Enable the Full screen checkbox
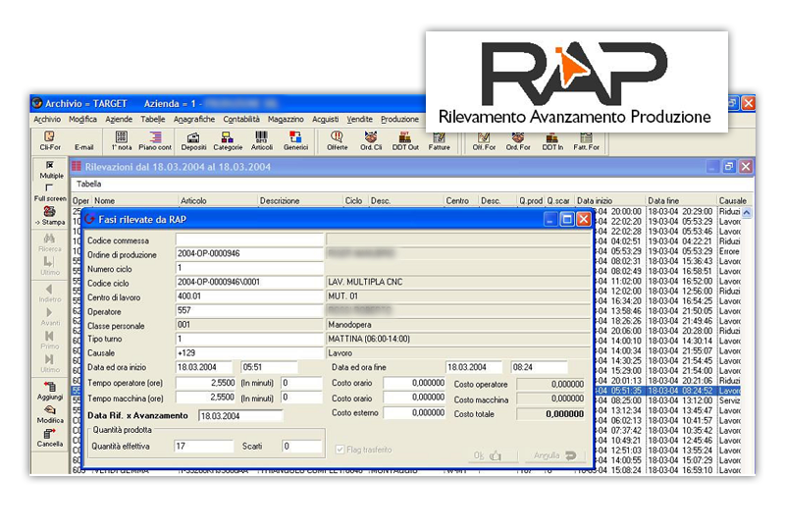 pos(50,187)
